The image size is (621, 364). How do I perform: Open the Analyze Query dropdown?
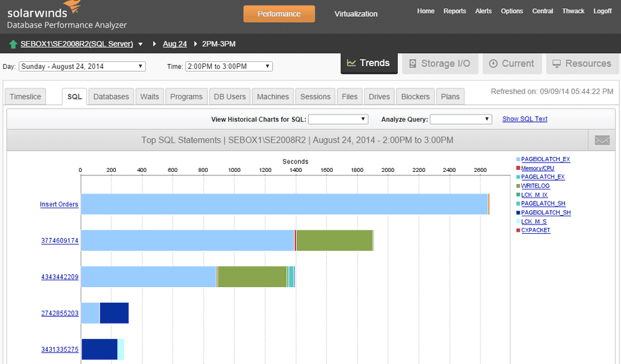(461, 119)
